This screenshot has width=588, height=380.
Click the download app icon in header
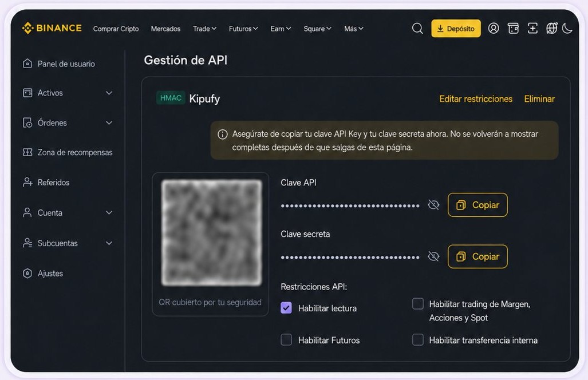[532, 29]
